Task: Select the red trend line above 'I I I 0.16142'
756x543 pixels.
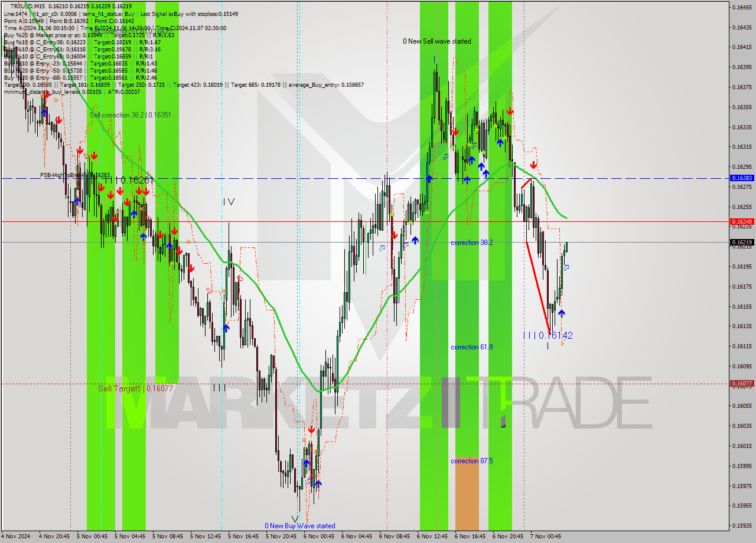Action: (538, 287)
